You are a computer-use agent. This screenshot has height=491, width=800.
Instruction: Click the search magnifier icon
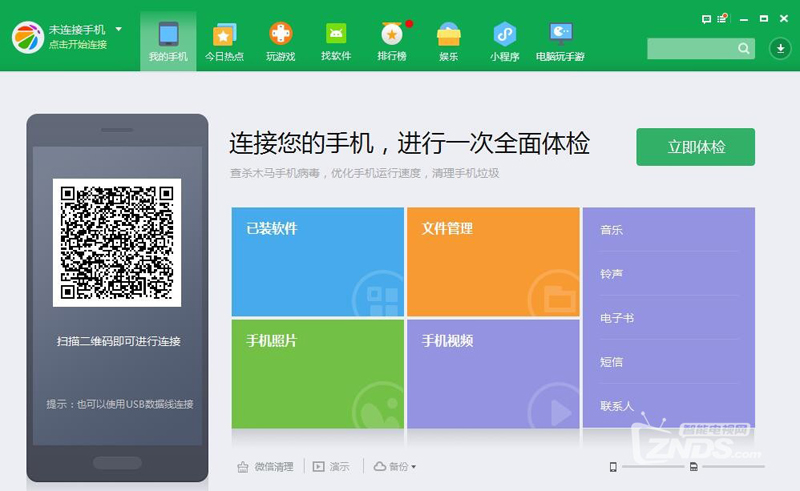click(x=744, y=48)
